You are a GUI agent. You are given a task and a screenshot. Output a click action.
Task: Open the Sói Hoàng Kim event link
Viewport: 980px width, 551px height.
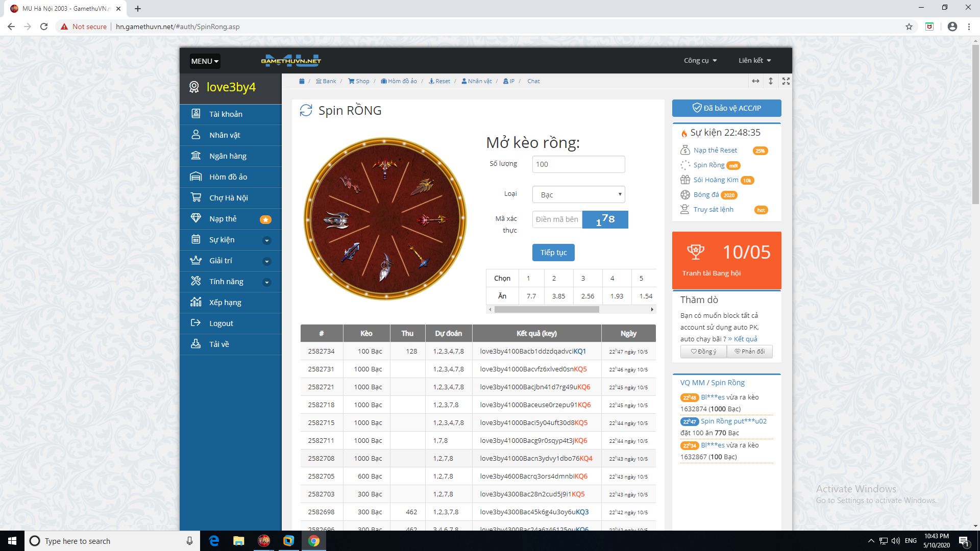tap(716, 180)
